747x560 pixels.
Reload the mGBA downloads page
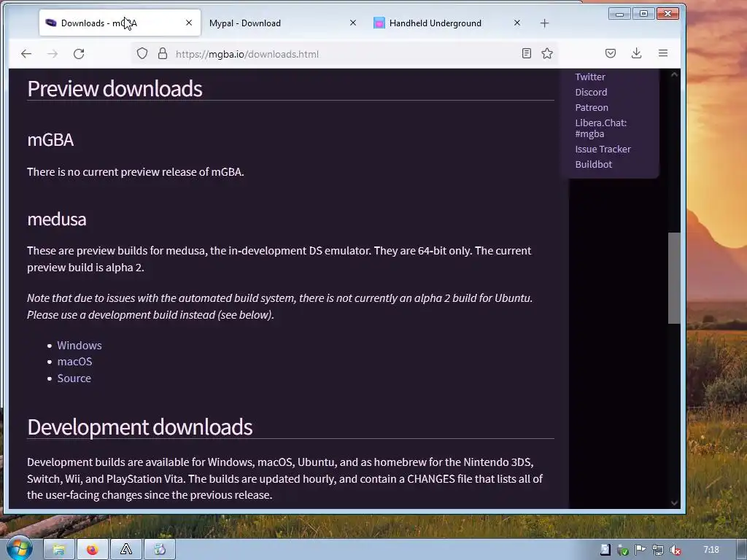pos(79,54)
